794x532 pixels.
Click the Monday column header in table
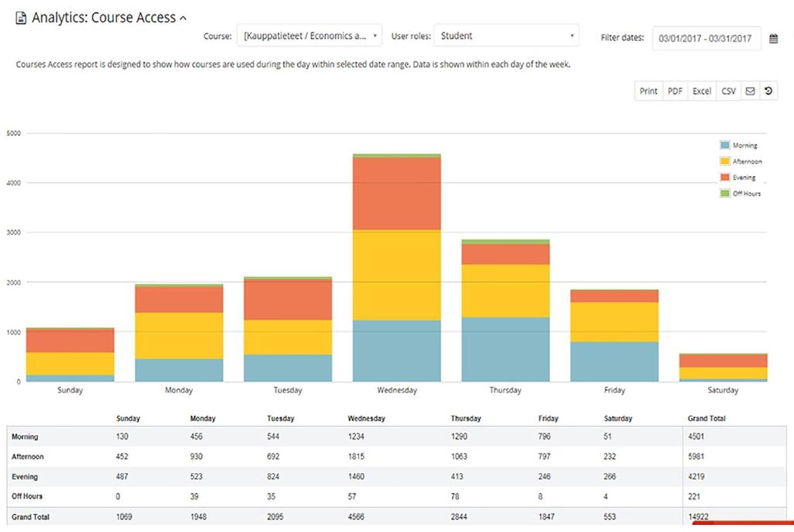[202, 419]
